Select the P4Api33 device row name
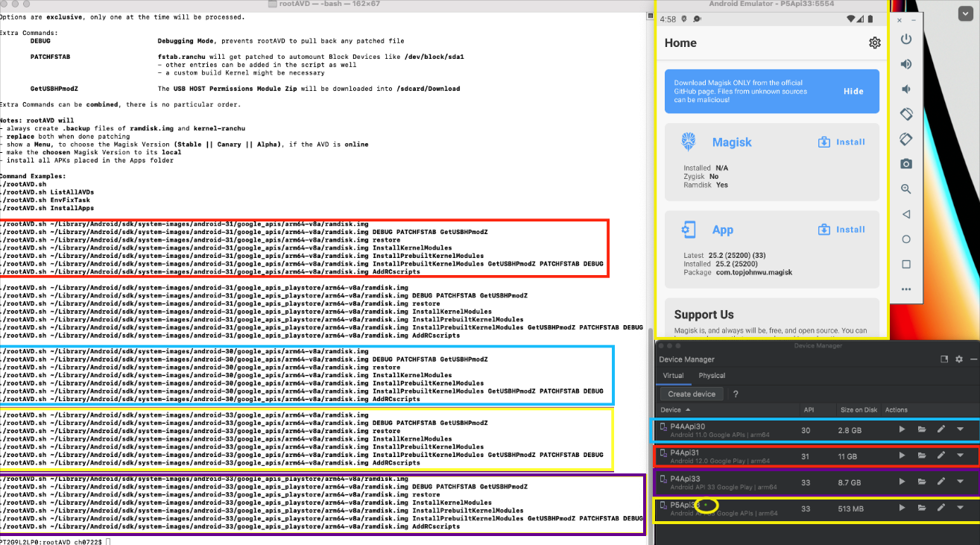 (x=685, y=479)
